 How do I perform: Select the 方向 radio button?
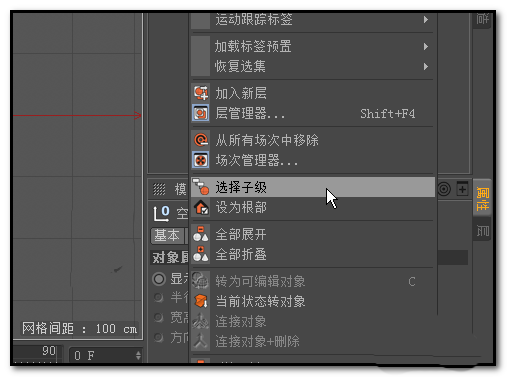pyautogui.click(x=159, y=338)
